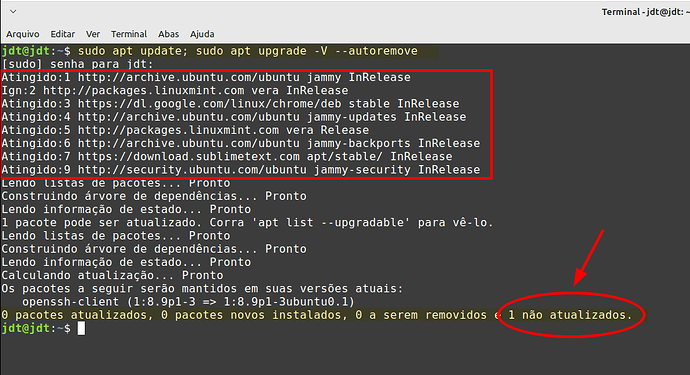The image size is (690, 375).
Task: Open the Editar menu
Action: click(62, 34)
